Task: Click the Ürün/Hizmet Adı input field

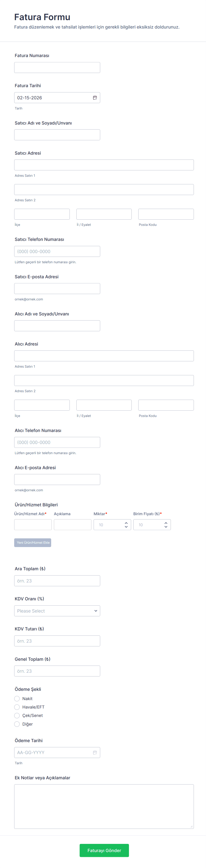Action: [x=33, y=525]
